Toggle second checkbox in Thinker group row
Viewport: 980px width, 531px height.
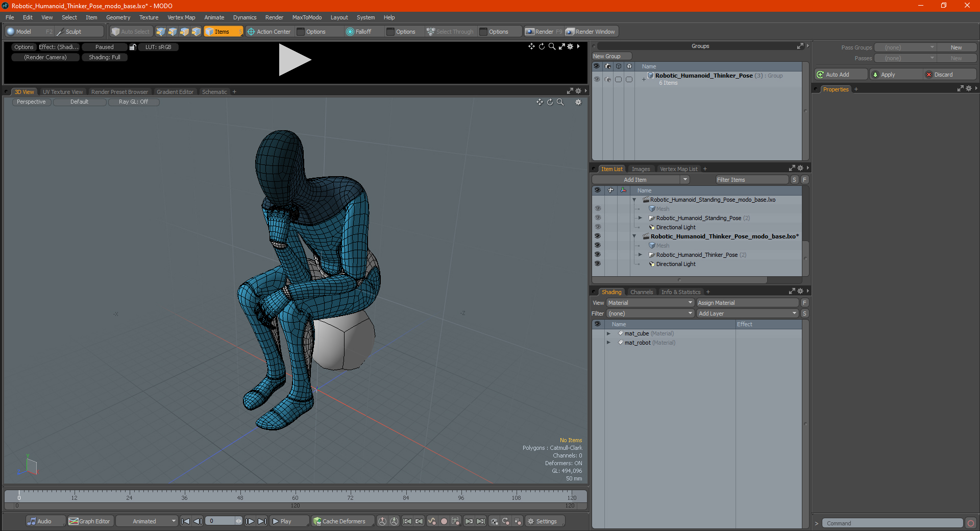pyautogui.click(x=629, y=79)
